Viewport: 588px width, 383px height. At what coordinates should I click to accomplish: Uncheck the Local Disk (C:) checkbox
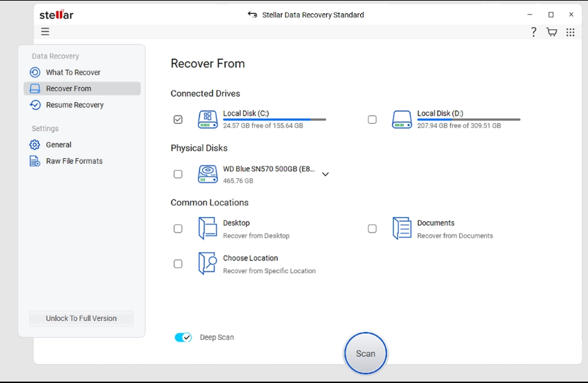pos(178,120)
